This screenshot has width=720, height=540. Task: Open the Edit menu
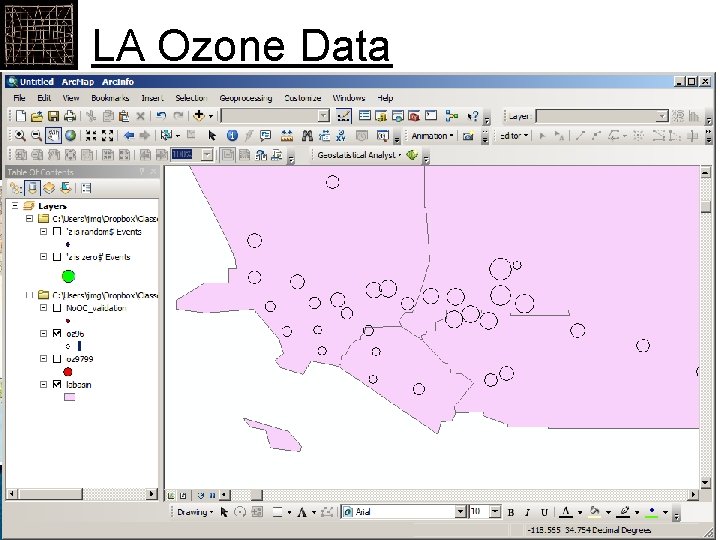pos(44,98)
